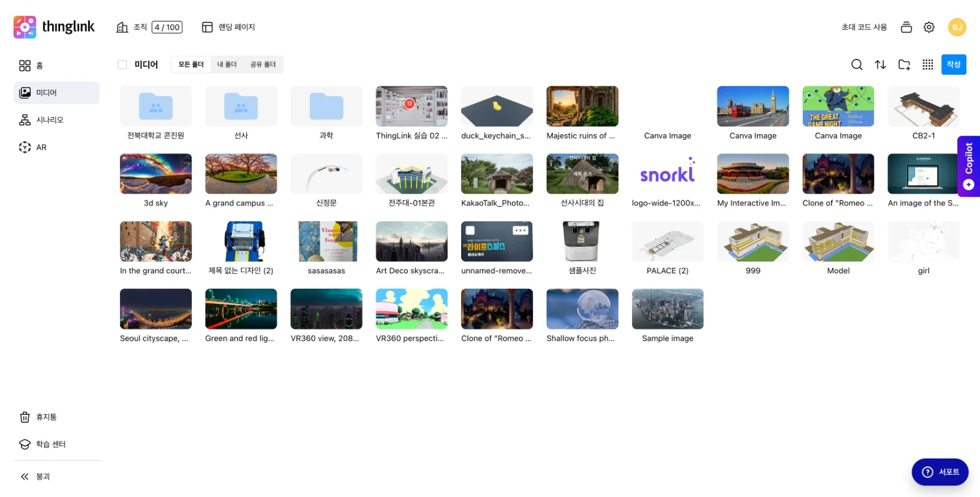Select 미디어 in the sidebar
The width and height of the screenshot is (980, 497).
pyautogui.click(x=56, y=93)
